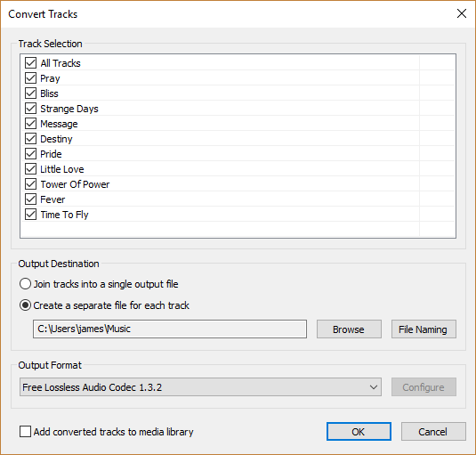Uncheck the All Tracks checkbox

pos(30,63)
